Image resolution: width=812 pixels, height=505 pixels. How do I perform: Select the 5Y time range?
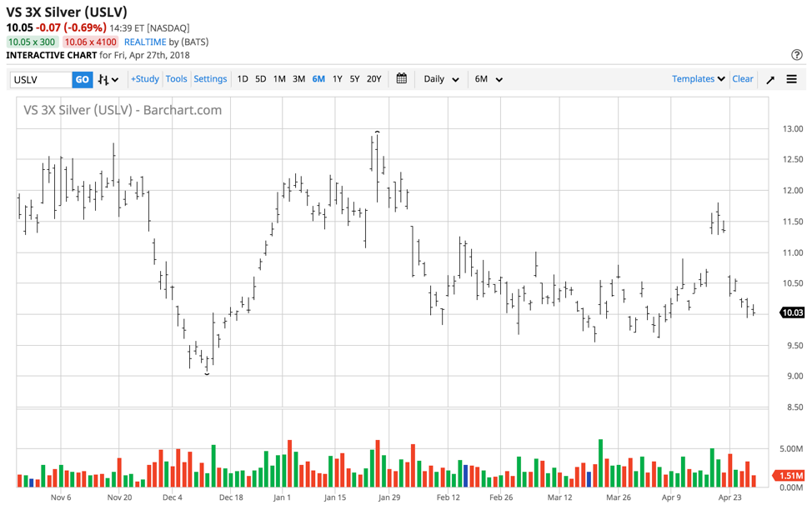pos(354,78)
